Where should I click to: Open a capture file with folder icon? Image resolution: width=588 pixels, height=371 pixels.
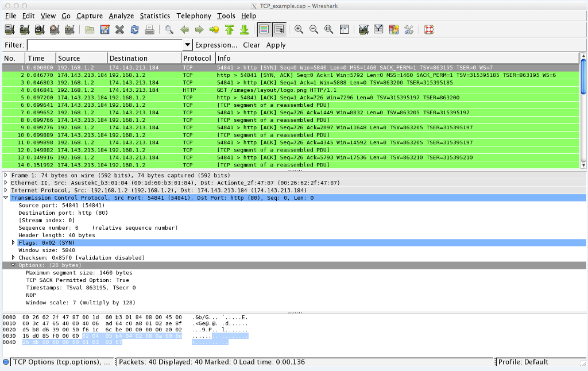coord(90,30)
